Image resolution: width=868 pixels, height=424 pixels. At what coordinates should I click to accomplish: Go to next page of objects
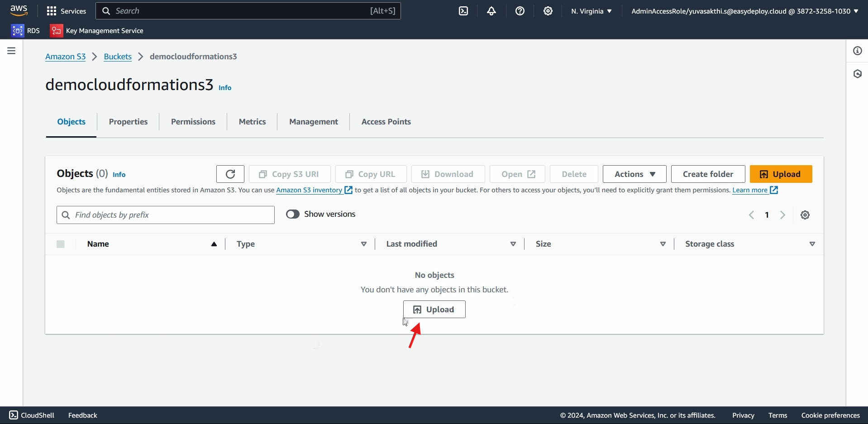point(782,215)
